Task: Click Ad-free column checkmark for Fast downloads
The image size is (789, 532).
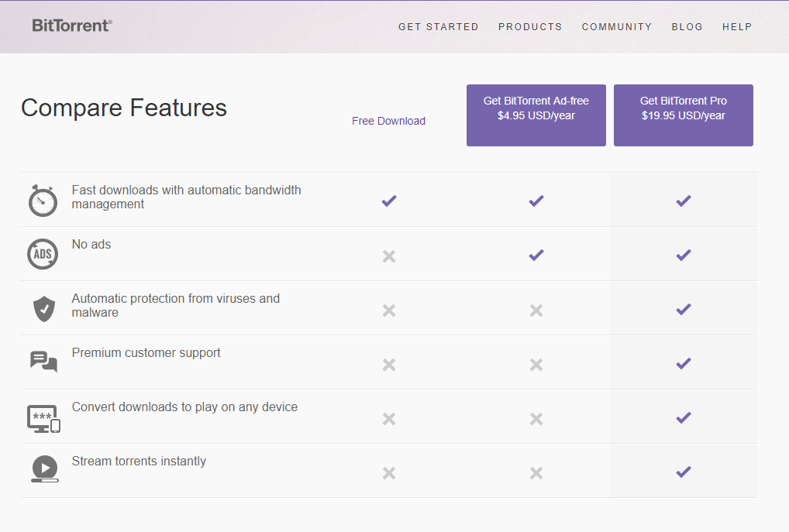Action: pyautogui.click(x=536, y=201)
